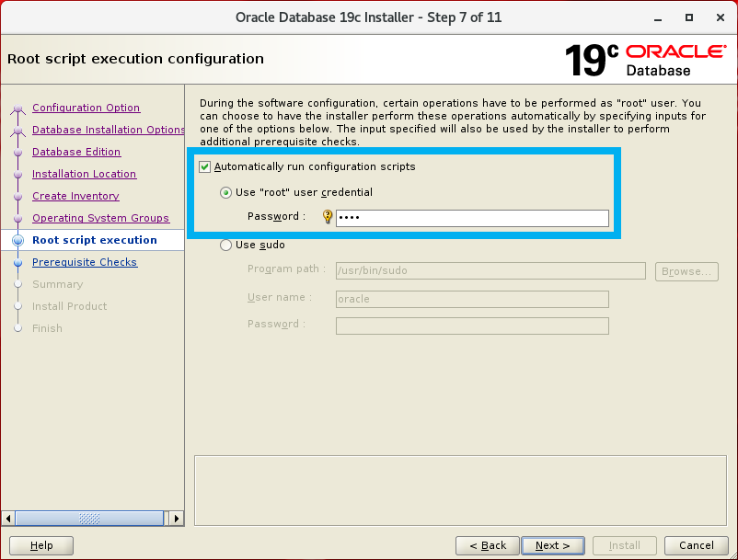Viewport: 738px width, 560px height.
Task: Click the right scroll arrow of sidebar scrollbar
Action: coord(177,519)
